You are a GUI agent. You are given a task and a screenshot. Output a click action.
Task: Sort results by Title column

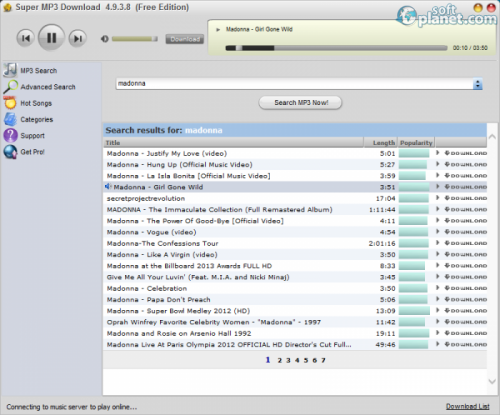coord(233,143)
